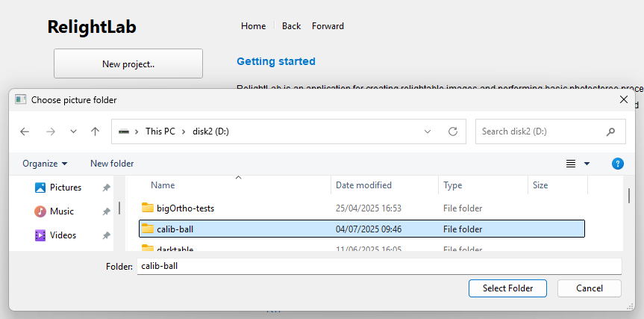This screenshot has height=319, width=644.
Task: Click the file list vertical scrollbar
Action: tap(629, 196)
